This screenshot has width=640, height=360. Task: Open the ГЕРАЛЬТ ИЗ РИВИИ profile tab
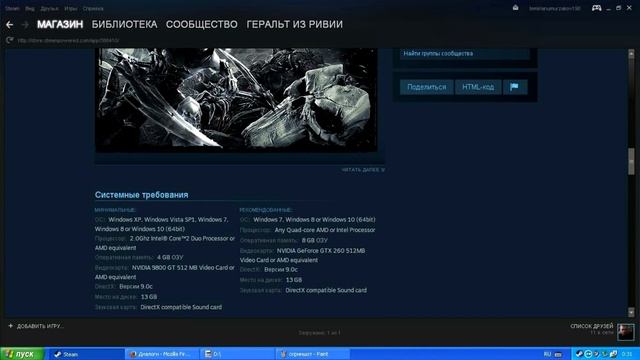(x=295, y=24)
